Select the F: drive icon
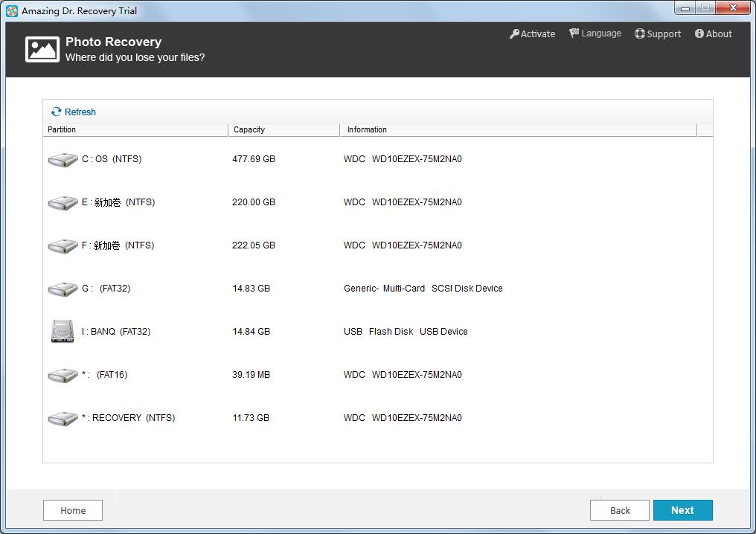Viewport: 756px width, 534px height. (63, 245)
